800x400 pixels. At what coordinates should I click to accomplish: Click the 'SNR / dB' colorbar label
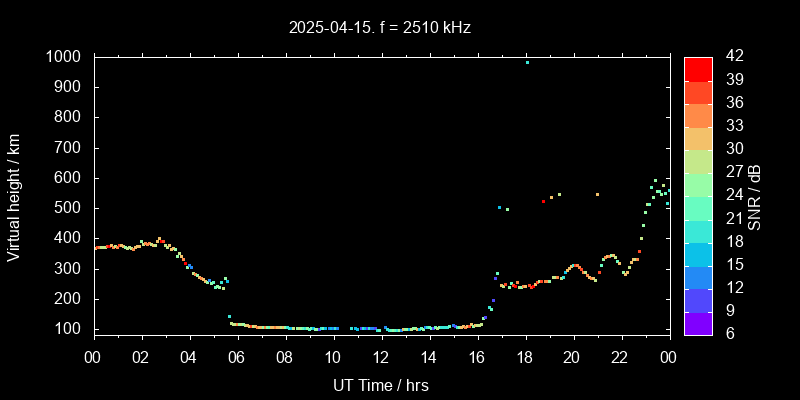(755, 196)
